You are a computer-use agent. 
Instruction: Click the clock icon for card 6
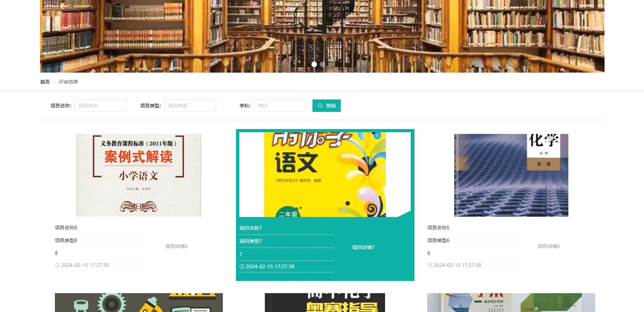click(x=430, y=265)
